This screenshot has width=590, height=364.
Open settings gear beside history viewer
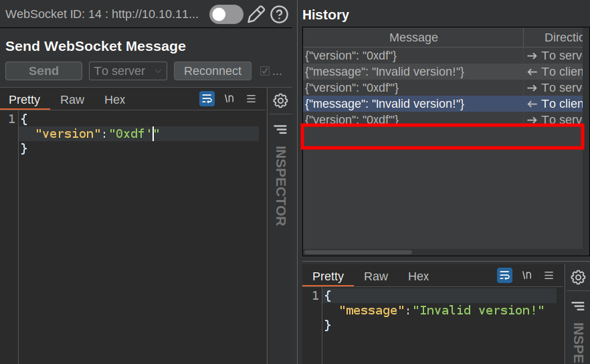coord(578,277)
